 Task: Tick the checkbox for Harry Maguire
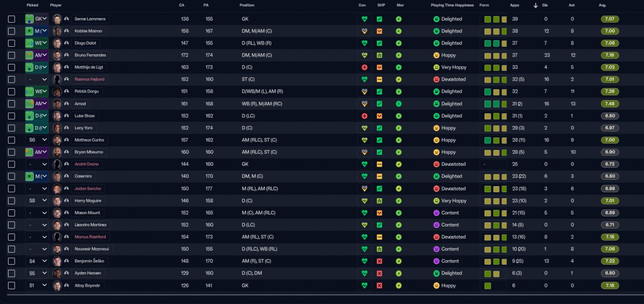(12, 201)
